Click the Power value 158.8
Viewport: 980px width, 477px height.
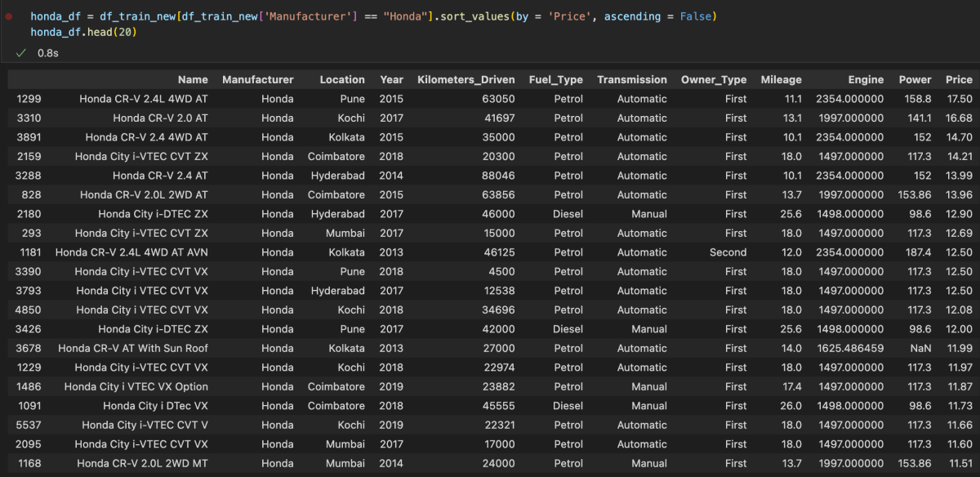(918, 99)
